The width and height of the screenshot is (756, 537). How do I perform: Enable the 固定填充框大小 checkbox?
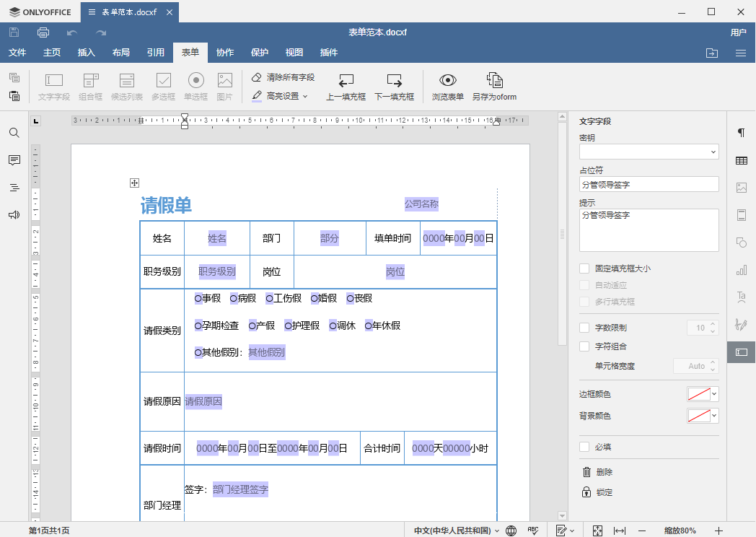tap(584, 268)
